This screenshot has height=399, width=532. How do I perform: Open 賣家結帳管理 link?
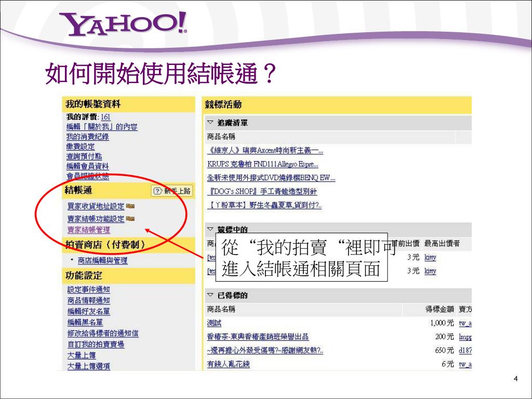88,230
